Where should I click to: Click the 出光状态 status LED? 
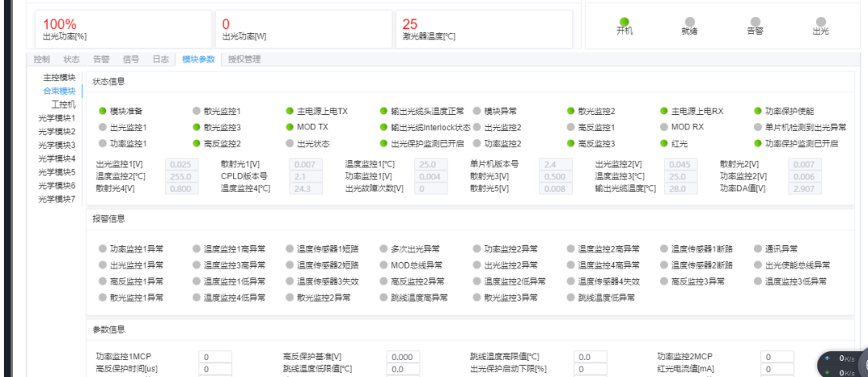[289, 143]
